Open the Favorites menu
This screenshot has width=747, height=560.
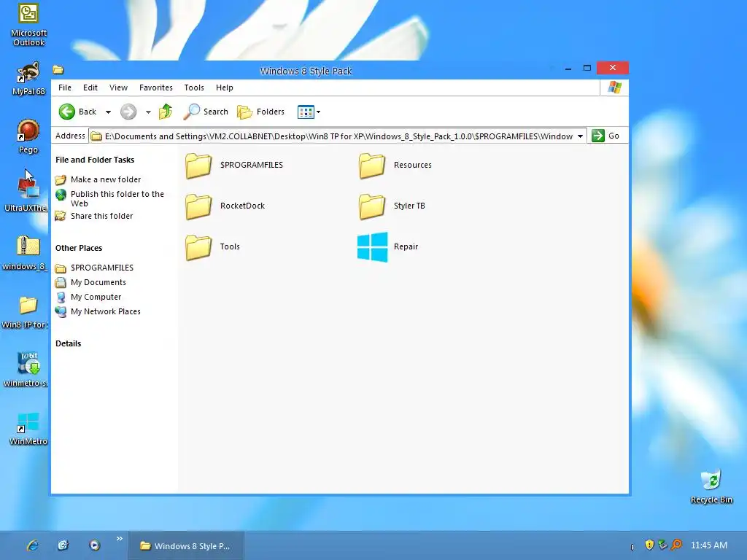coord(156,87)
